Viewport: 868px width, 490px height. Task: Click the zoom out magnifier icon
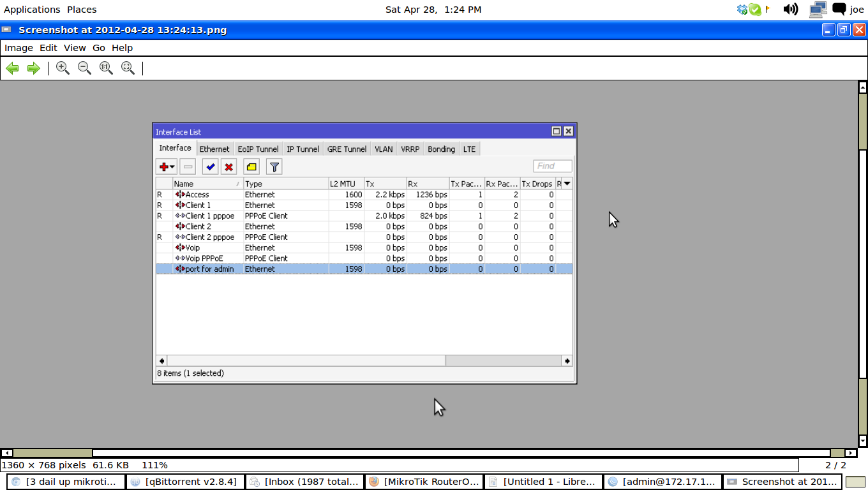(x=84, y=68)
